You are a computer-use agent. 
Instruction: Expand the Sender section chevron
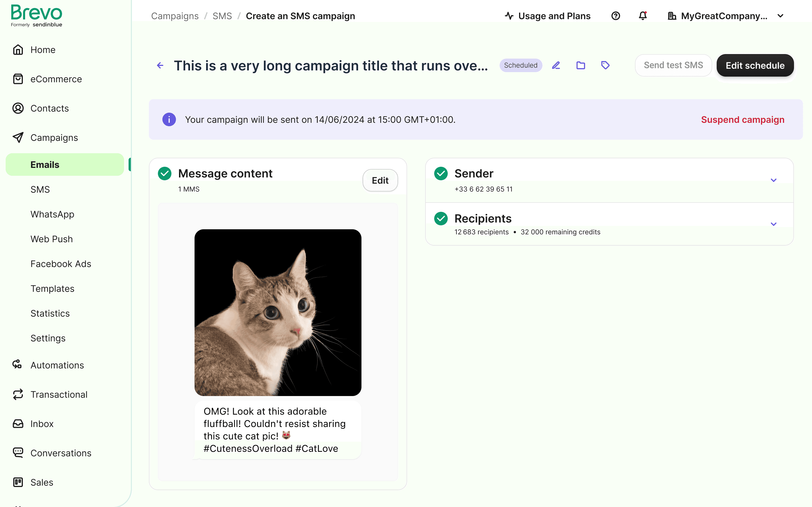773,180
